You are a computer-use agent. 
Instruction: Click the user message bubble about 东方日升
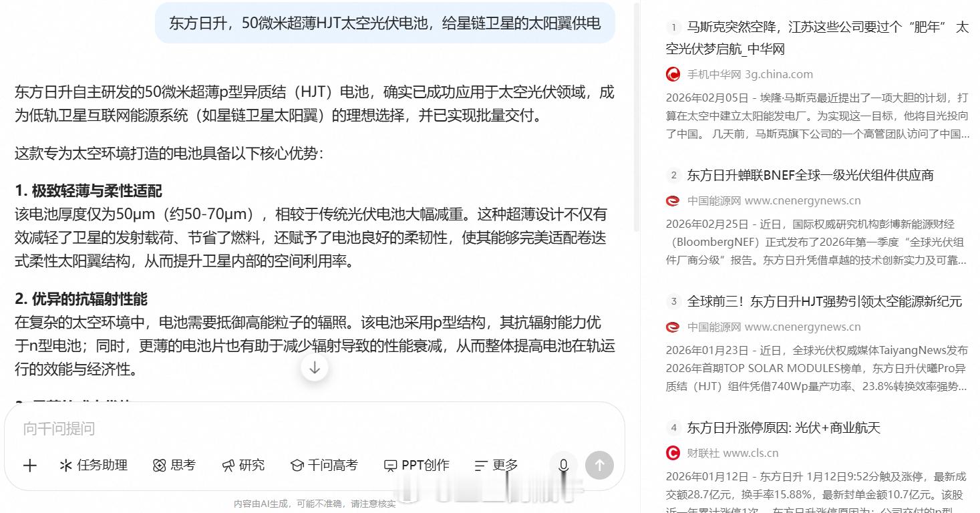click(x=385, y=23)
